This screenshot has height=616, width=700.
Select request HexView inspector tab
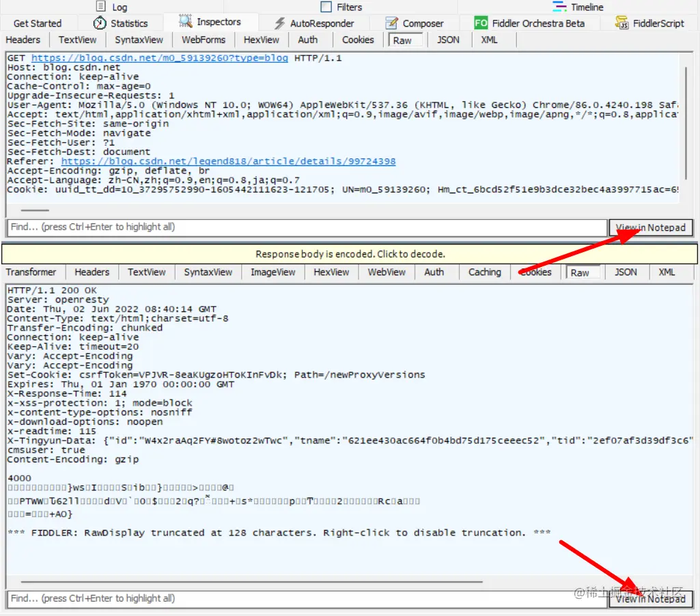[261, 40]
